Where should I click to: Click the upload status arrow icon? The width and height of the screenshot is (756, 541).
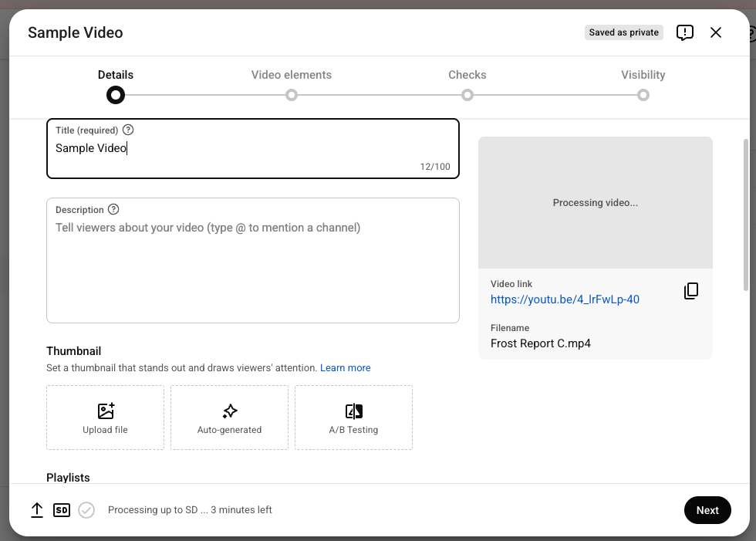[x=37, y=510]
